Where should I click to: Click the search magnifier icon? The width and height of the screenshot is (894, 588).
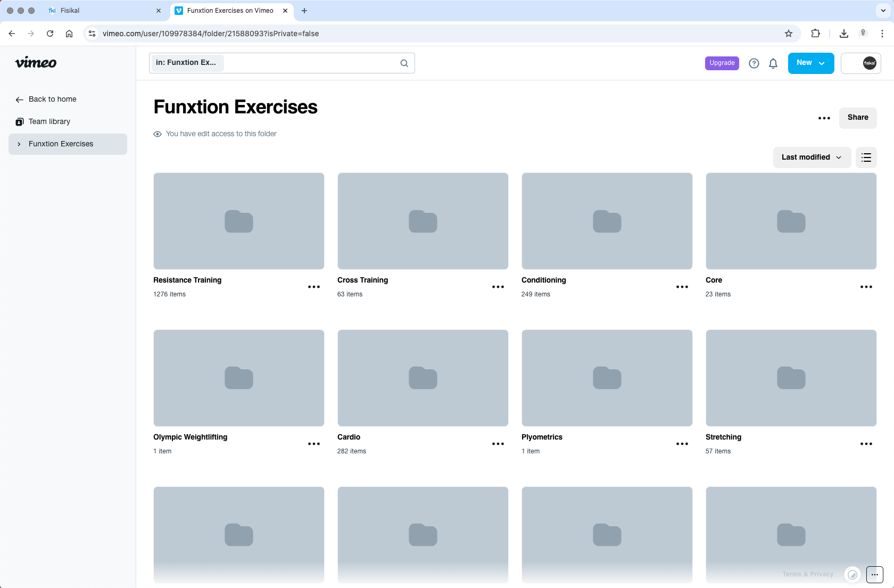coord(404,63)
